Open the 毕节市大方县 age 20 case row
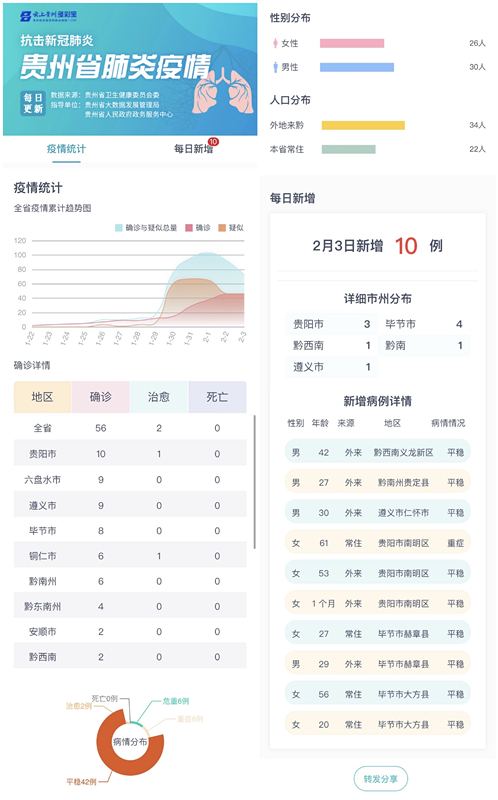The width and height of the screenshot is (498, 800). coord(378,724)
